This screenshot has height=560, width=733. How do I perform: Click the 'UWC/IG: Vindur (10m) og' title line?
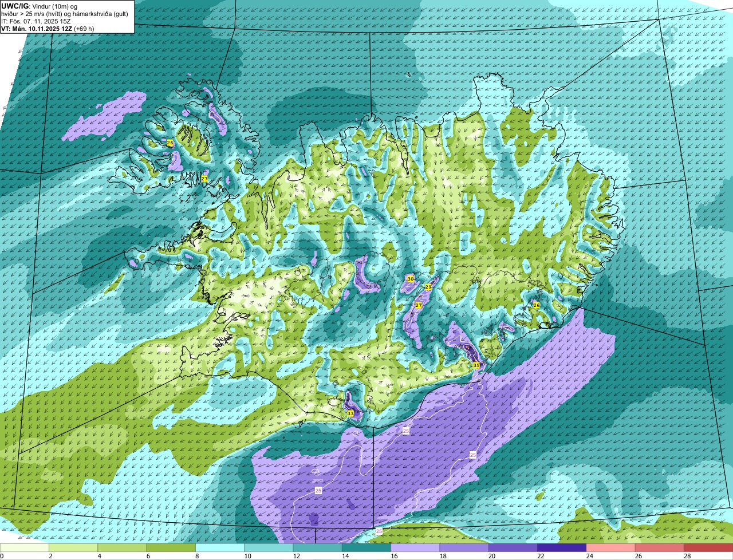coord(40,5)
